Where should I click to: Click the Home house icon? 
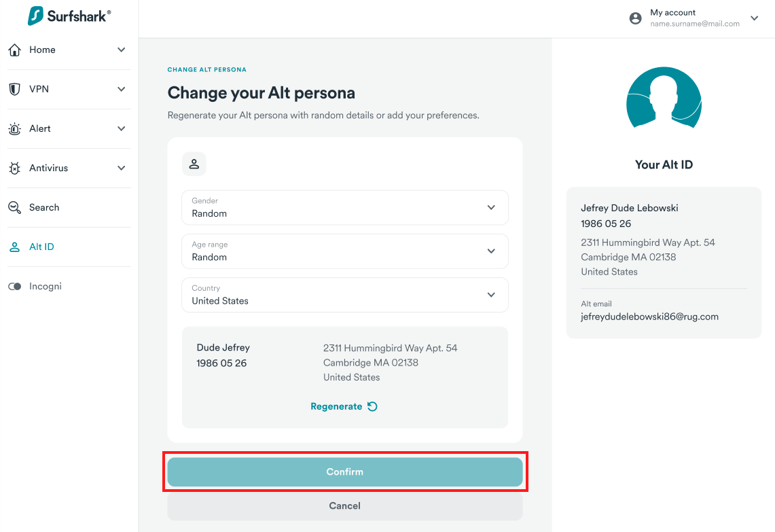pos(15,50)
